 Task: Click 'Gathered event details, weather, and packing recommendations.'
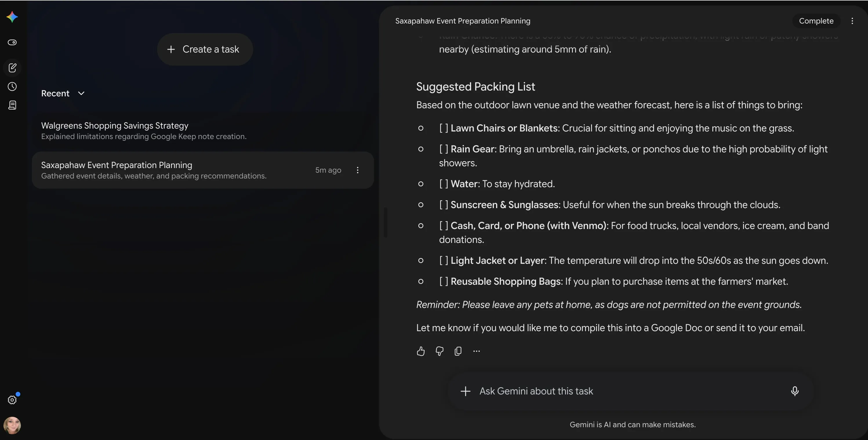pos(154,176)
